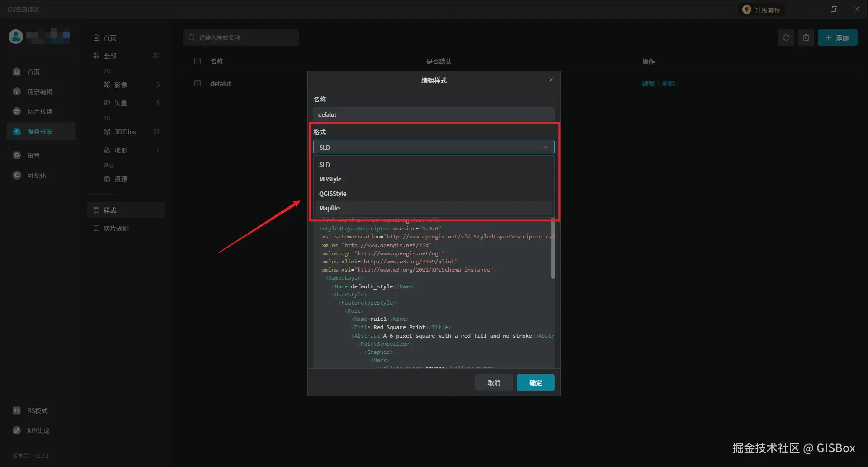Choose QGISStyle from the format list
The image size is (868, 467).
pyautogui.click(x=434, y=194)
